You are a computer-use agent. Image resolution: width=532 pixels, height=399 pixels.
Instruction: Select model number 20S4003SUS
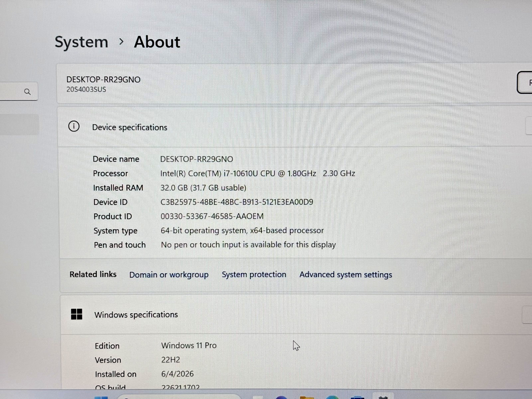(86, 89)
